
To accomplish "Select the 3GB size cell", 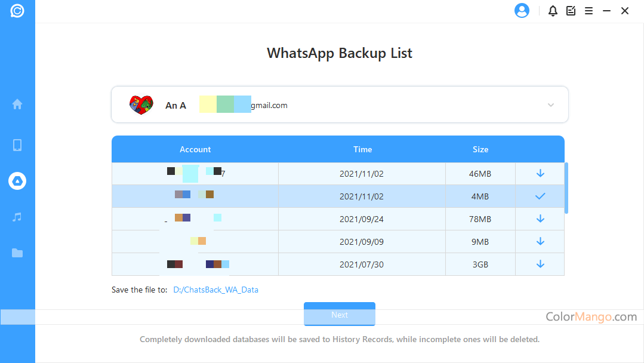I will point(480,264).
